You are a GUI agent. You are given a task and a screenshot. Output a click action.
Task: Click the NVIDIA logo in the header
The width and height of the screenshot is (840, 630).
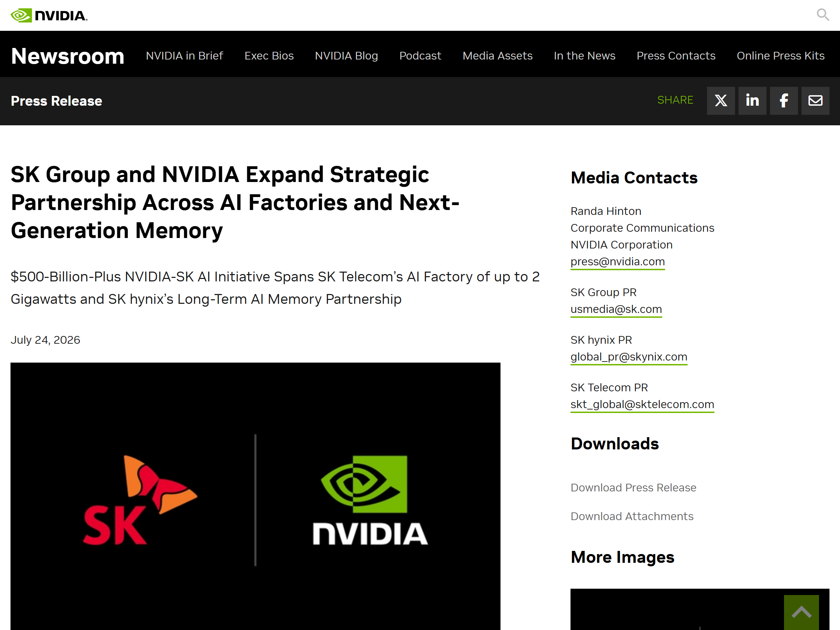click(49, 15)
